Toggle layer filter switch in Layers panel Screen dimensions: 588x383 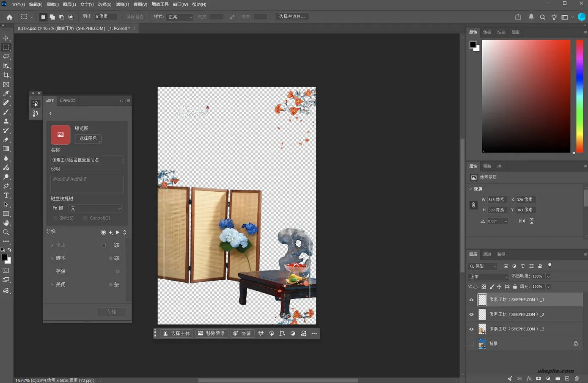point(550,265)
